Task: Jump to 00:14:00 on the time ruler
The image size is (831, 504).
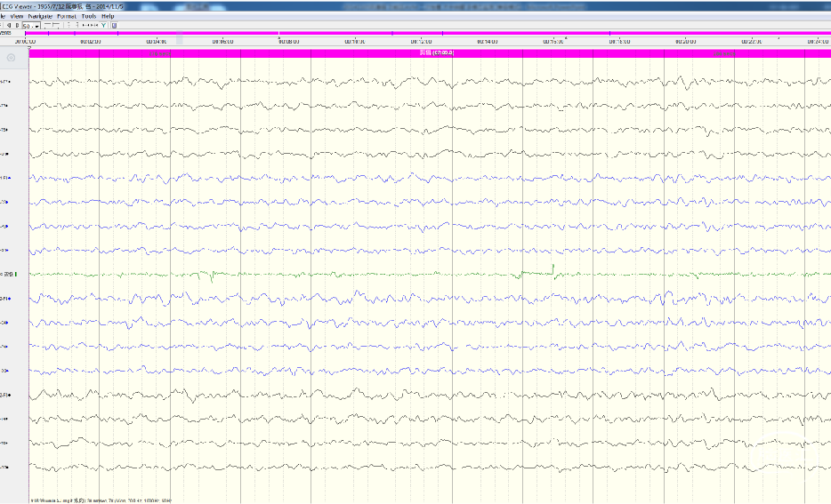Action: 487,41
